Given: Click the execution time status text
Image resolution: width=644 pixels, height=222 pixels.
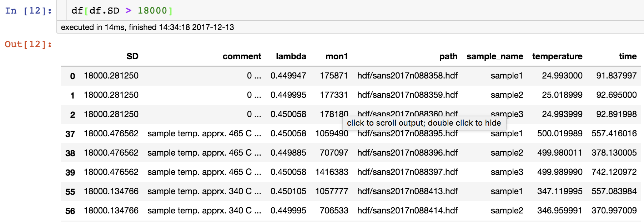Looking at the screenshot, I should point(147,27).
